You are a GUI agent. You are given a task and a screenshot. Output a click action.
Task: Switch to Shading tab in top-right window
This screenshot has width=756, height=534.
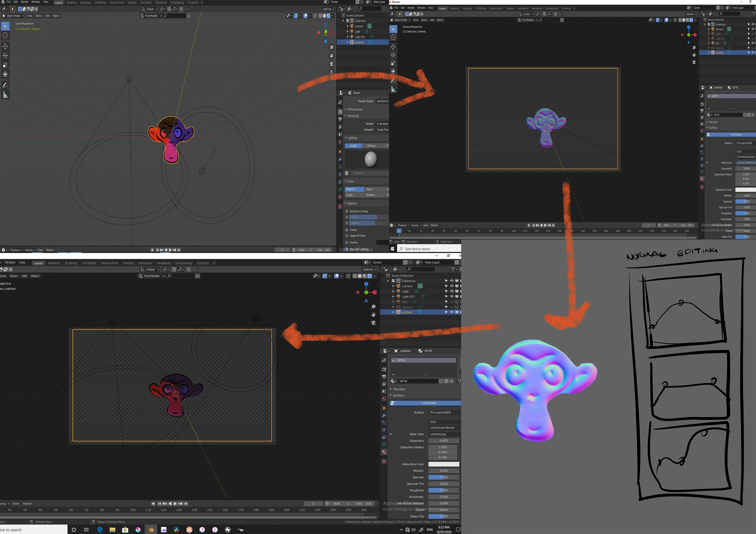(x=510, y=8)
